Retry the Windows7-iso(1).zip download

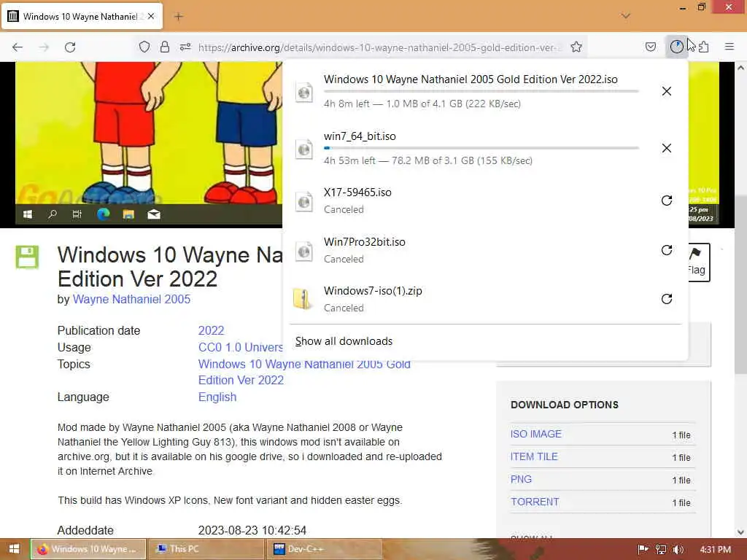pyautogui.click(x=667, y=298)
